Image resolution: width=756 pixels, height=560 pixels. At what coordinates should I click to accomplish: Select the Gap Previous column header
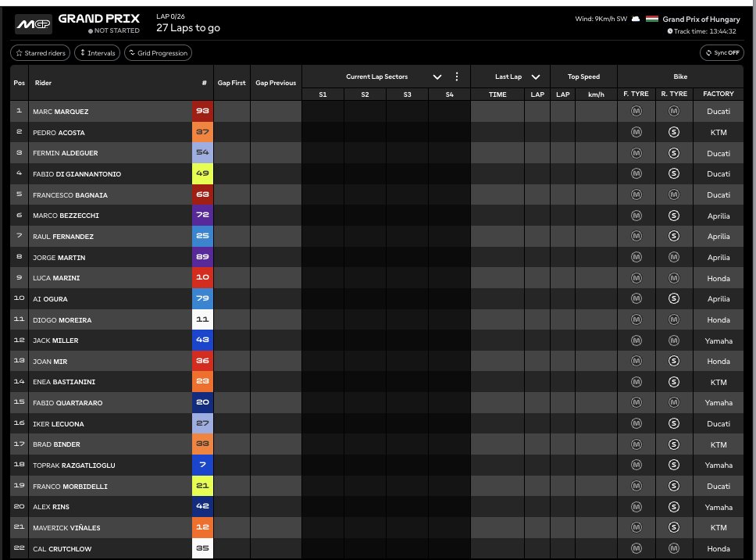(276, 83)
